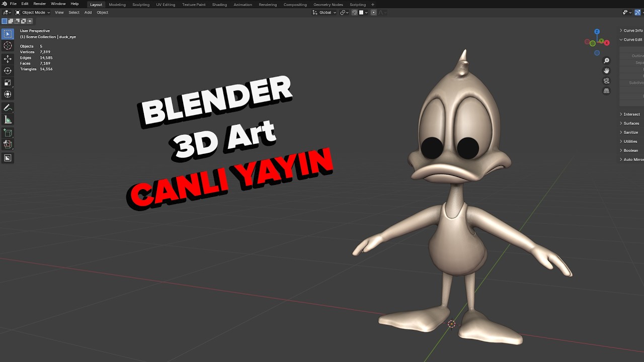The image size is (644, 362).
Task: Select the Rotate tool
Action: 8,71
